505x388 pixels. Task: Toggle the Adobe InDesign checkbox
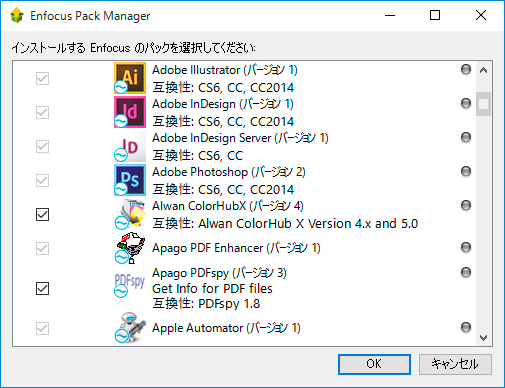click(x=42, y=113)
